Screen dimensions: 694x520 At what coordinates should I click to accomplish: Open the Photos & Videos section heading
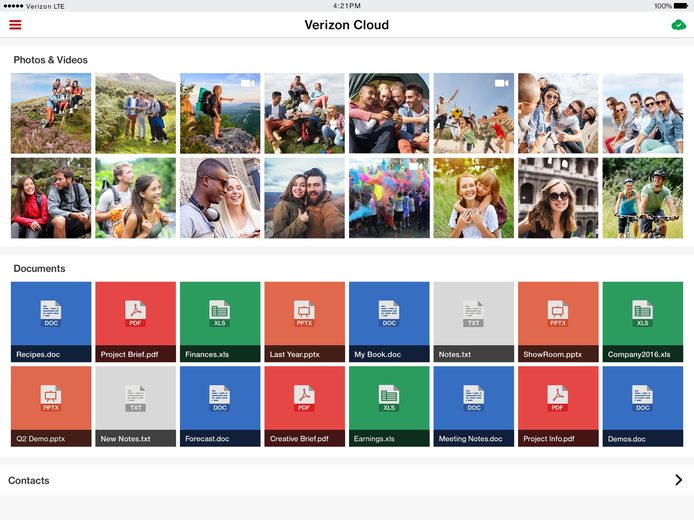pos(50,60)
